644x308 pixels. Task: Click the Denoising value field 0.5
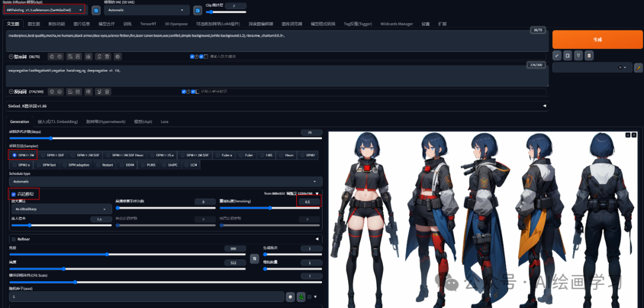308,202
